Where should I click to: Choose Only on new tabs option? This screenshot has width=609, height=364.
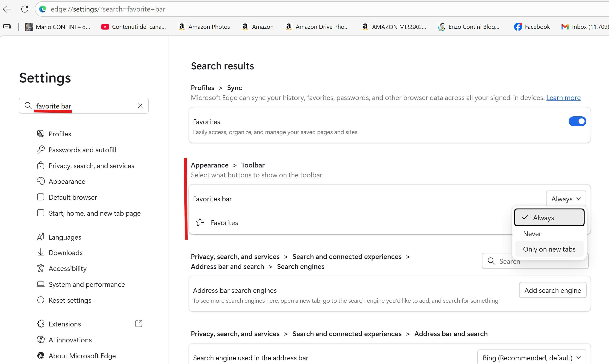[549, 249]
